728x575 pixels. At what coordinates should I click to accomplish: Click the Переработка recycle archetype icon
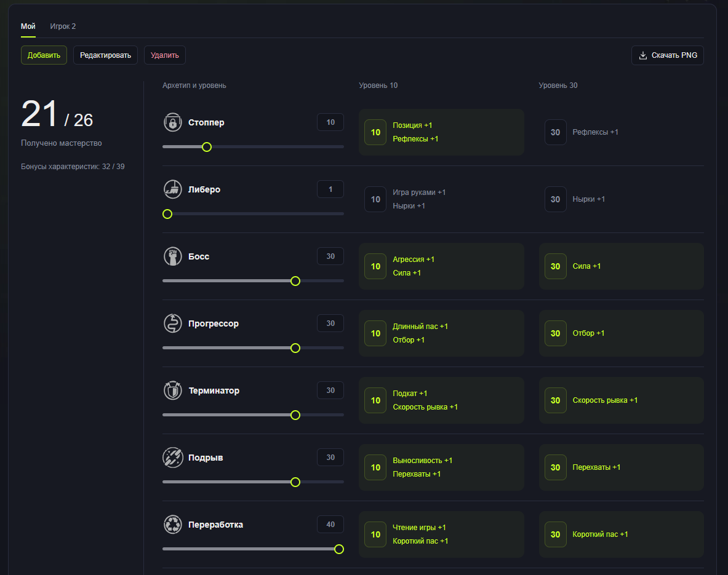[x=173, y=525]
